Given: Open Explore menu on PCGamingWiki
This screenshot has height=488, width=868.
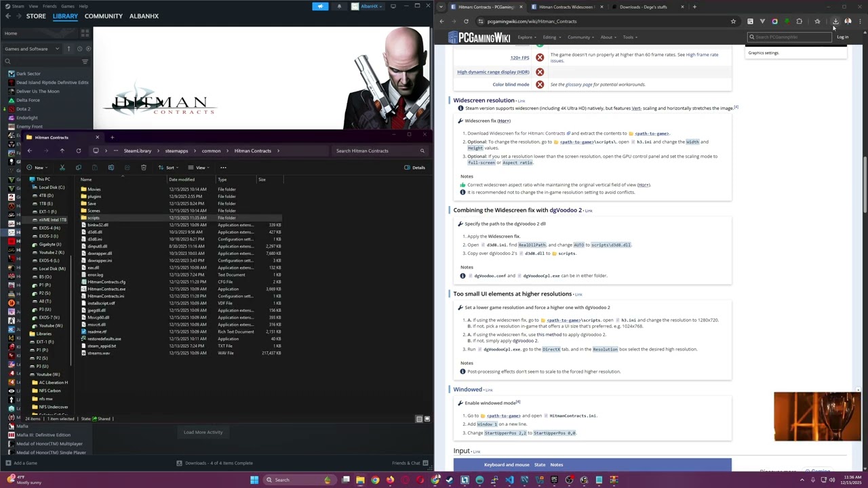Looking at the screenshot, I should (x=526, y=37).
